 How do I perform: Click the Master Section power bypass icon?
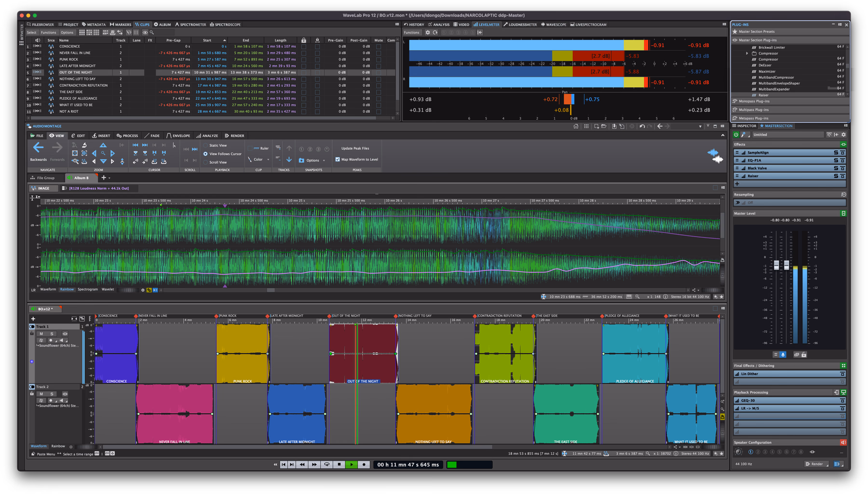736,135
